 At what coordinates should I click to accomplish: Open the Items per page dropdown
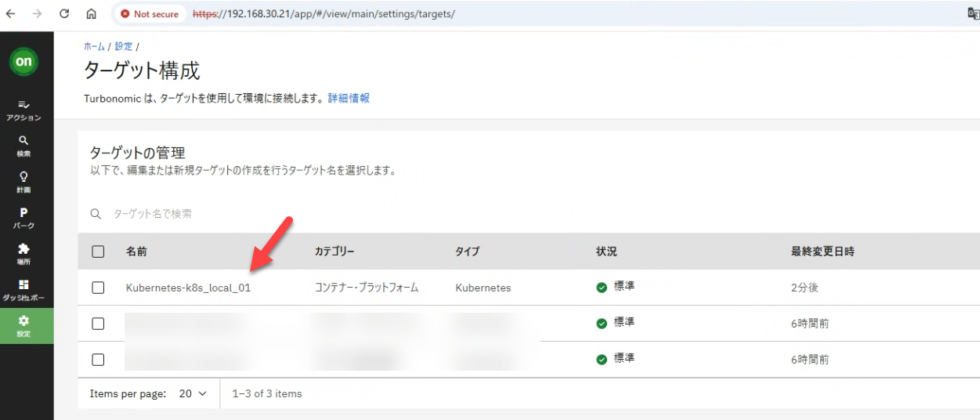pyautogui.click(x=193, y=393)
